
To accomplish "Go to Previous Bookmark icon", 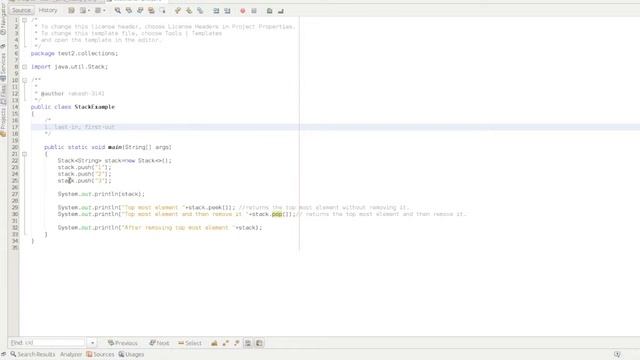I will click(x=178, y=11).
